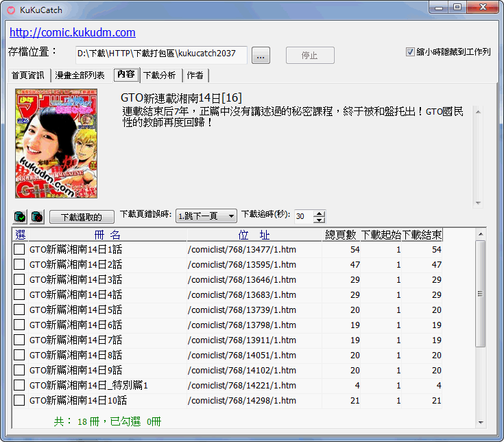Increase the download timeout with up arrow
Screen dimensions: 504x442
[319, 213]
